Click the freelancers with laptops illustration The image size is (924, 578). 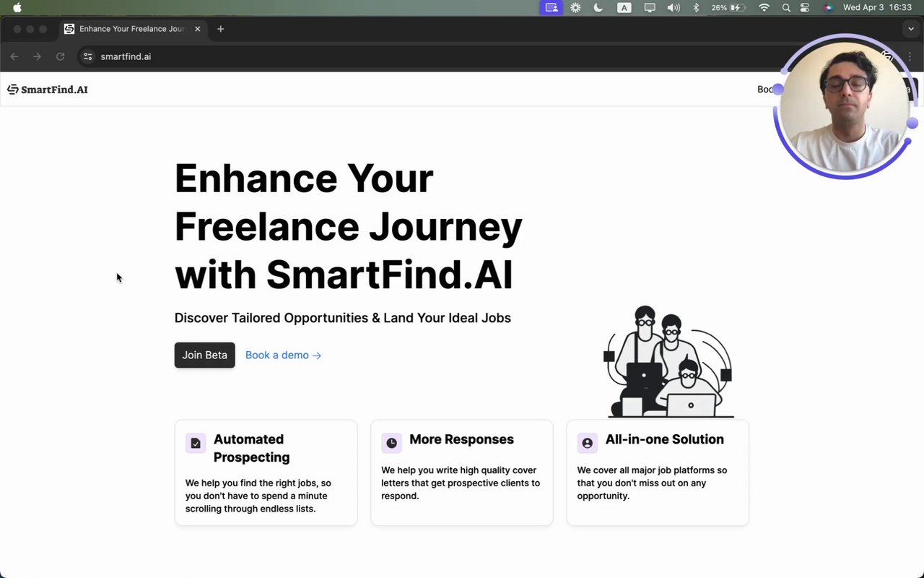pyautogui.click(x=668, y=361)
